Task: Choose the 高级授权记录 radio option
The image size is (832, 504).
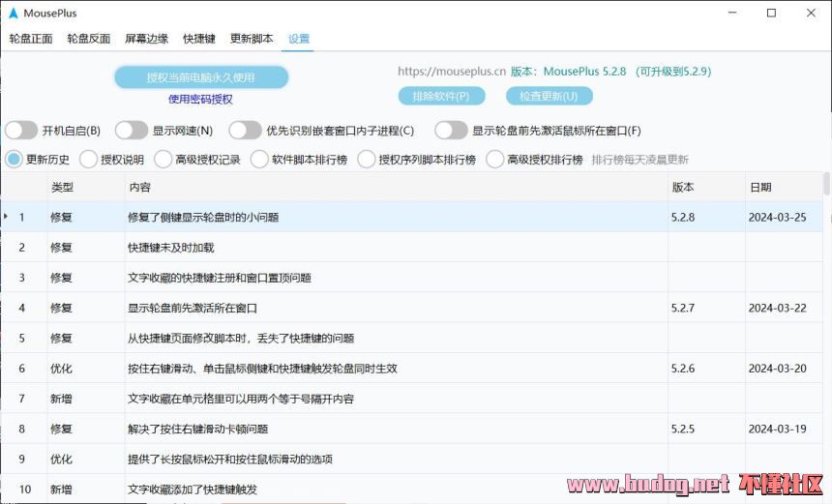Action: (x=163, y=160)
